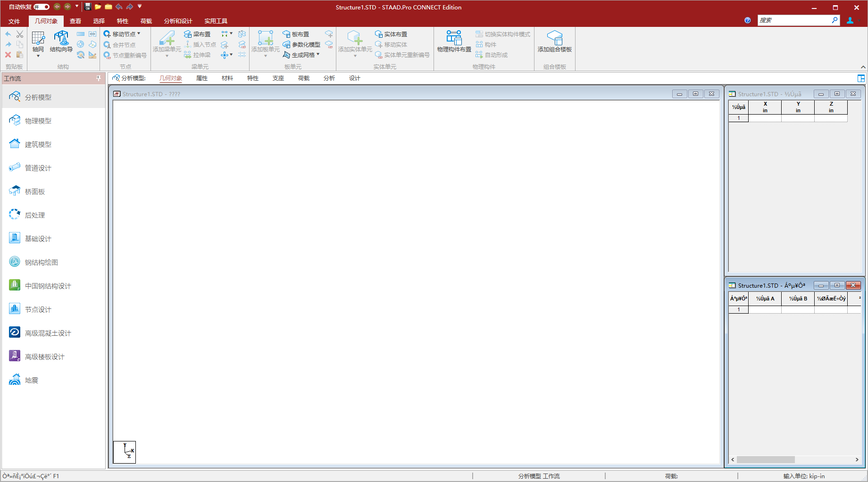
Task: Open the 高级楼板设计 workflow
Action: point(53,357)
